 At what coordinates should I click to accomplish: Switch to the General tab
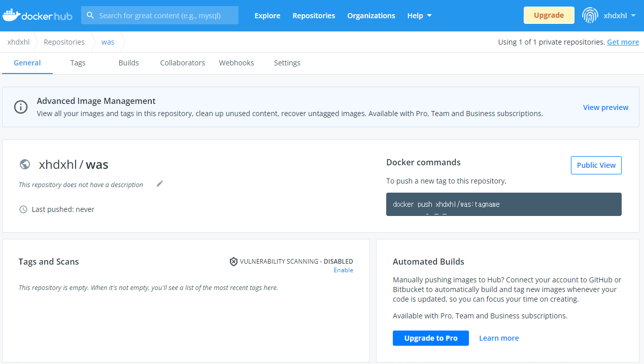27,63
